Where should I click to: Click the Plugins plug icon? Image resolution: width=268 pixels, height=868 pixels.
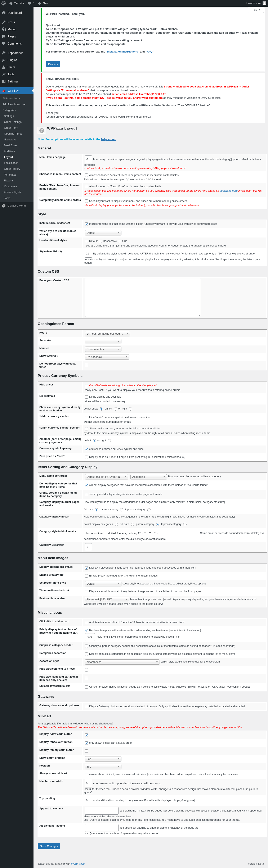[4, 60]
